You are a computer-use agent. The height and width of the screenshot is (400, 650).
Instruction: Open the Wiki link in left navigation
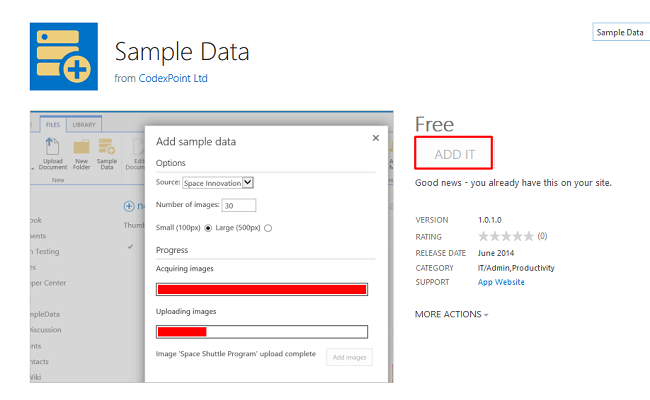coord(36,377)
